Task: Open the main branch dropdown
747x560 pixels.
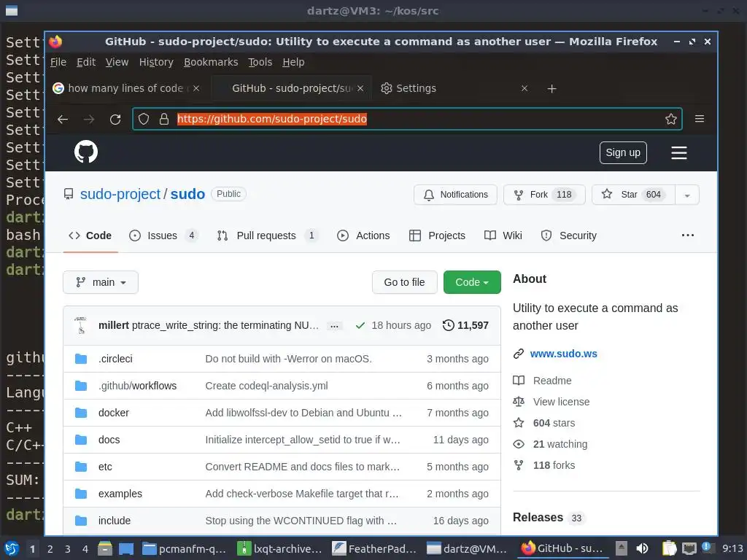Action: point(101,282)
